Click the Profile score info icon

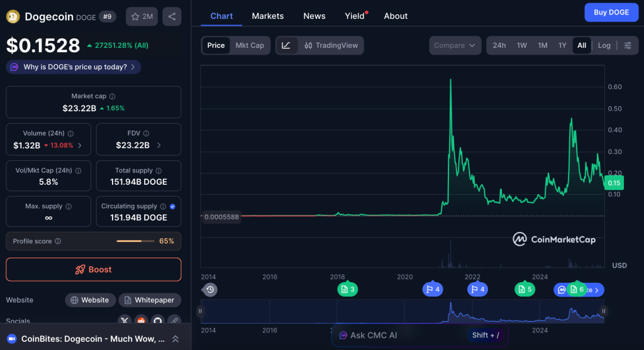click(58, 241)
